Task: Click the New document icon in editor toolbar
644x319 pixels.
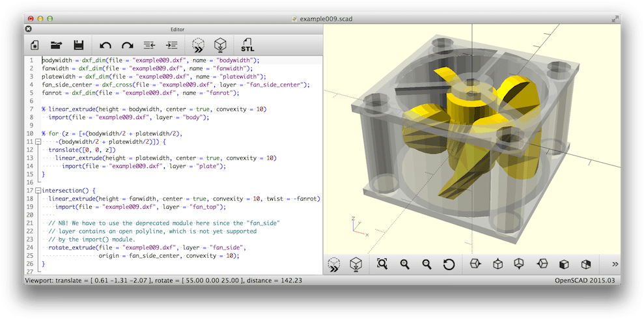Action: pos(35,46)
